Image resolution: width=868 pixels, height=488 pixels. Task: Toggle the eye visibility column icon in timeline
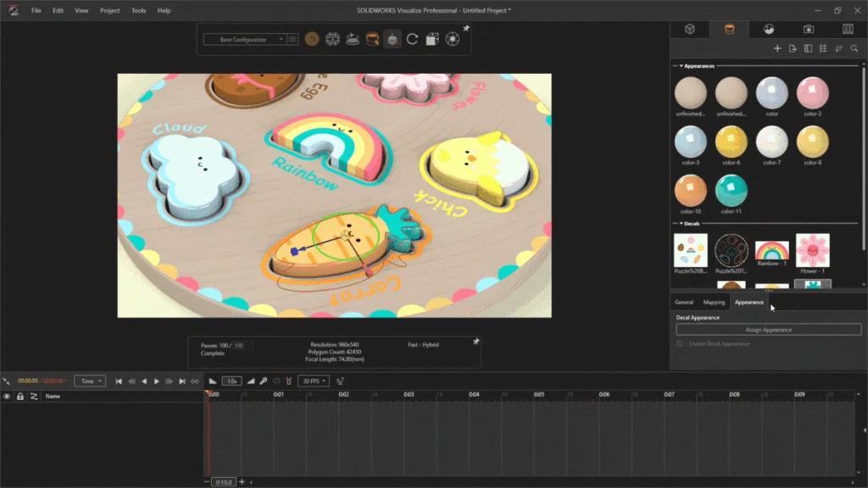(8, 396)
